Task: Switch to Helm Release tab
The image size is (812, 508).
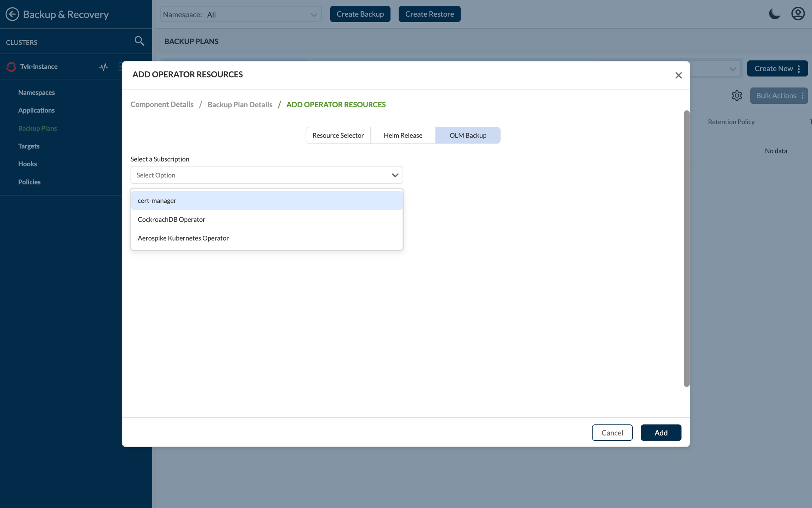Action: [x=403, y=135]
